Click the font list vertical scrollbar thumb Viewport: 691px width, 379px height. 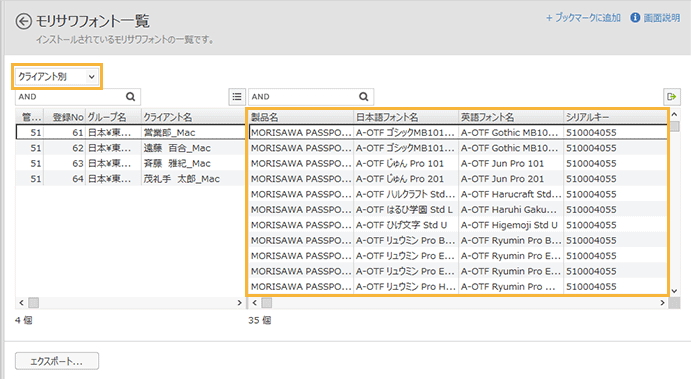coord(674,126)
